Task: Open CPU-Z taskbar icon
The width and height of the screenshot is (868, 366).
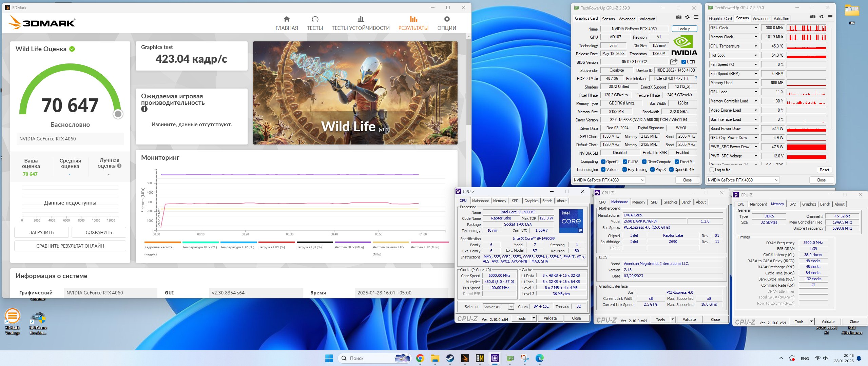Action: pyautogui.click(x=495, y=358)
